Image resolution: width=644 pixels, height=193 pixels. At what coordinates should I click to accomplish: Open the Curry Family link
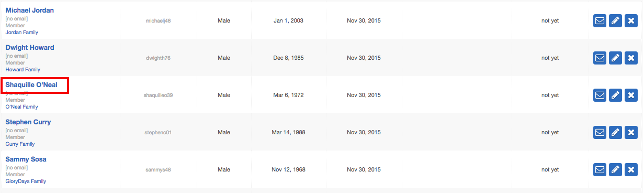(x=20, y=144)
